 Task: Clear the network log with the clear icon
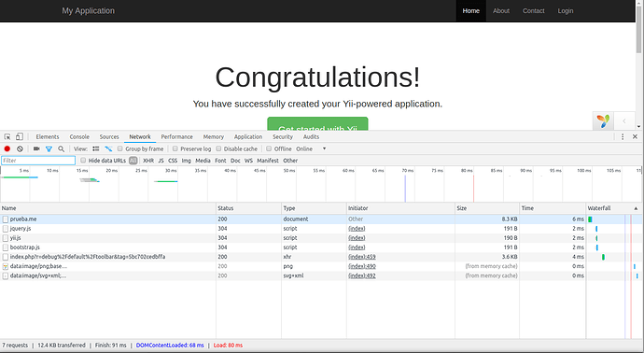(20, 148)
